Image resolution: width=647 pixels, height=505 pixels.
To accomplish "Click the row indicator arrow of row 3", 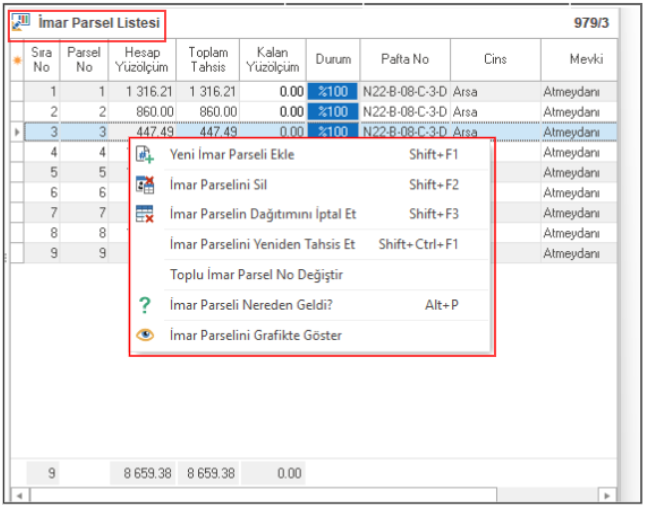I will click(x=16, y=131).
